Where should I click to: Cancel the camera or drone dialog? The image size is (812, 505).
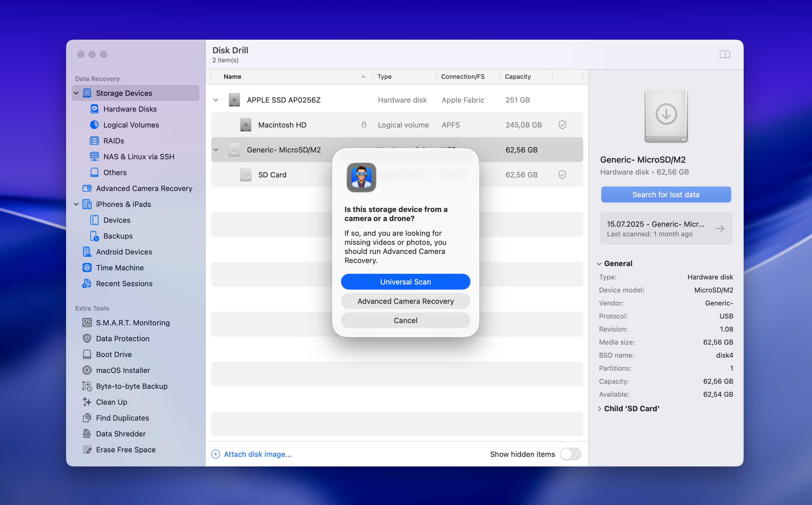tap(405, 320)
